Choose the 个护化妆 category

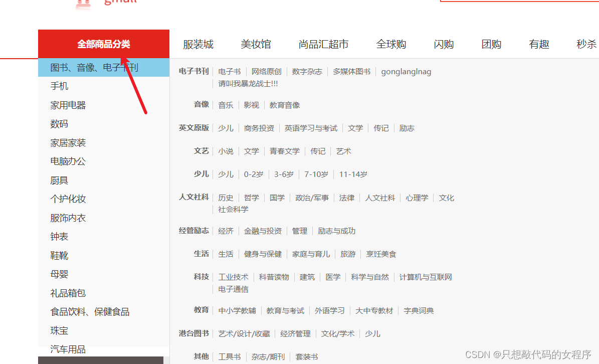[x=68, y=199]
